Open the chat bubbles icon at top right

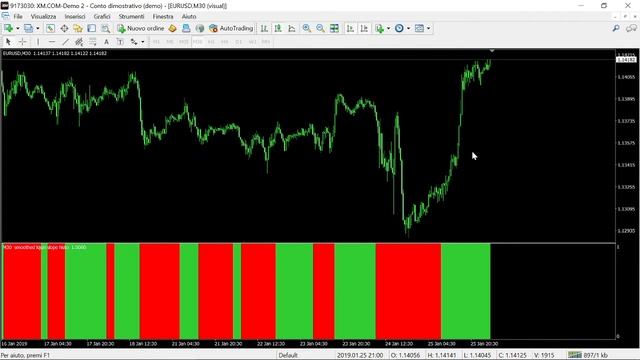tap(631, 28)
